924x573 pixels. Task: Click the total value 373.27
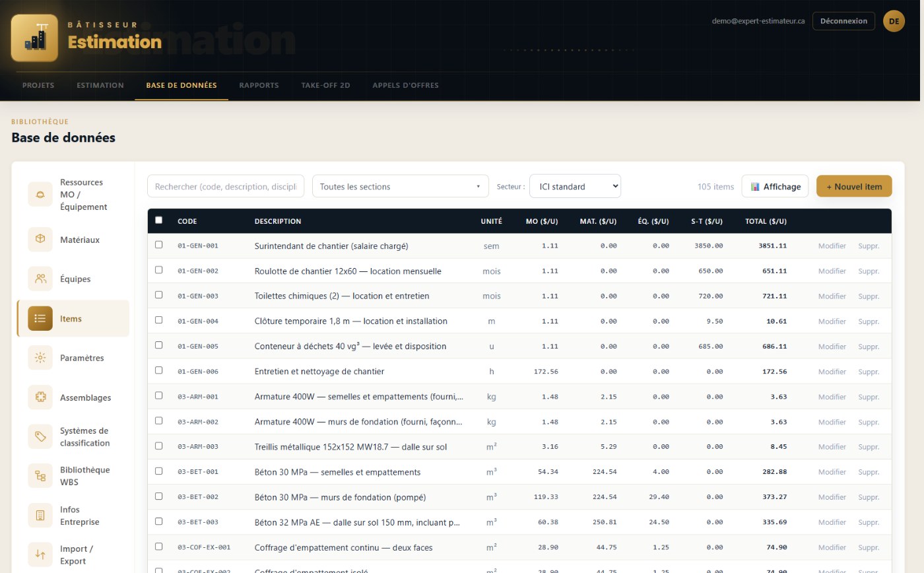[774, 497]
